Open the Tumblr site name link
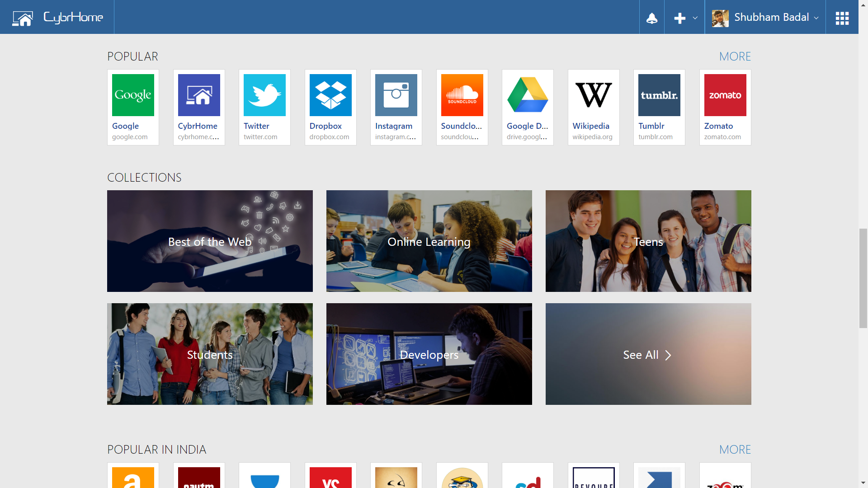The width and height of the screenshot is (868, 488). [x=651, y=126]
